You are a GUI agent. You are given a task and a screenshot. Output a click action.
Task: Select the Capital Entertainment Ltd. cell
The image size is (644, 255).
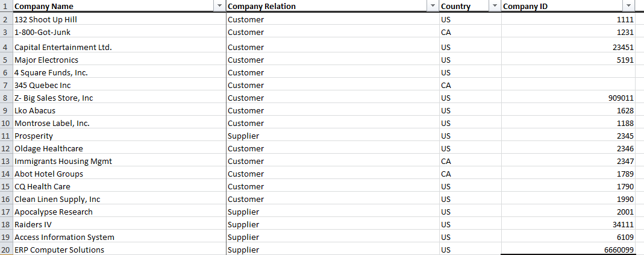[x=119, y=47]
